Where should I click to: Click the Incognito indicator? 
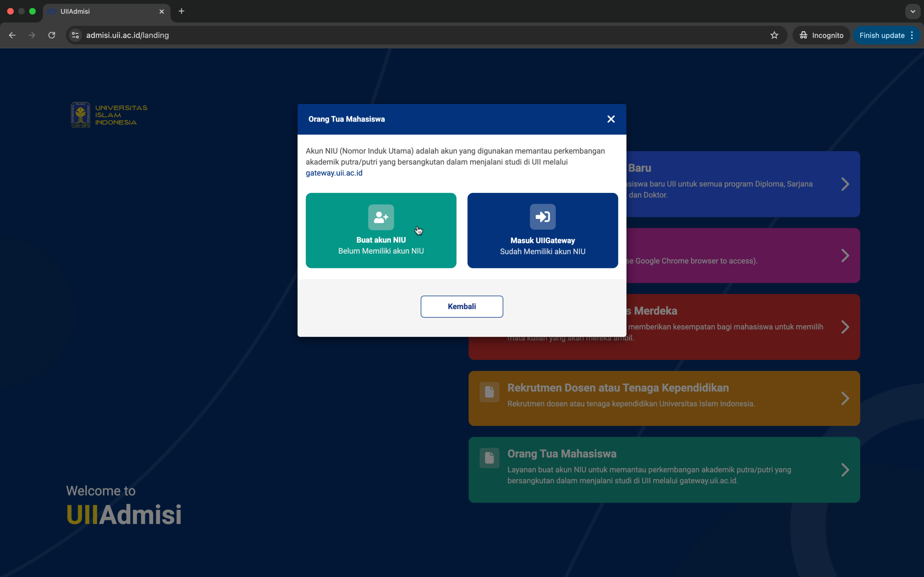click(x=821, y=35)
